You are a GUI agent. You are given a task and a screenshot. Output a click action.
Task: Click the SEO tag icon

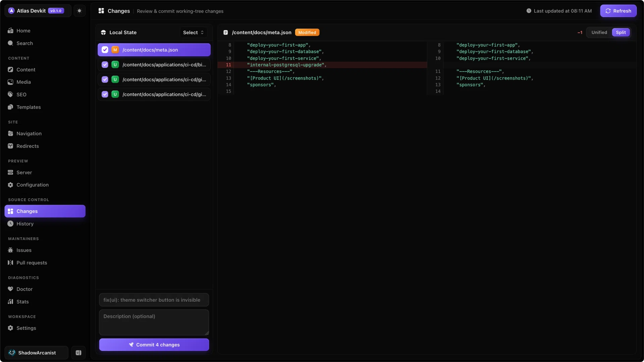10,95
